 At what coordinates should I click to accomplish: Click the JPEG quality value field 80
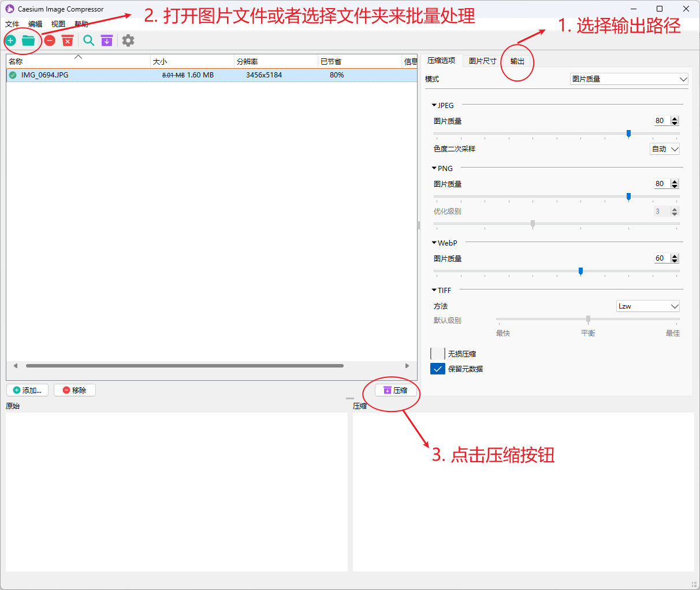click(x=661, y=121)
